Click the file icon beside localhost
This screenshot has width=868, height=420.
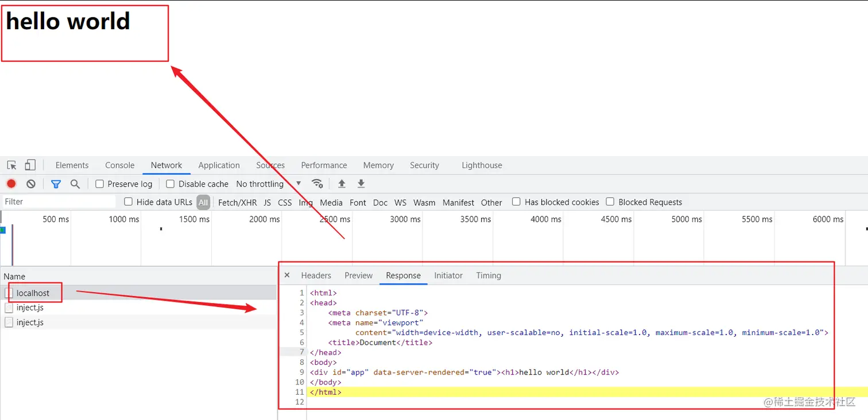pos(9,293)
